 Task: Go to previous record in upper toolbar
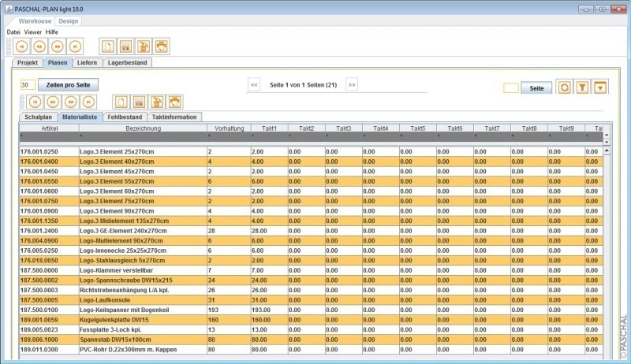(x=39, y=46)
